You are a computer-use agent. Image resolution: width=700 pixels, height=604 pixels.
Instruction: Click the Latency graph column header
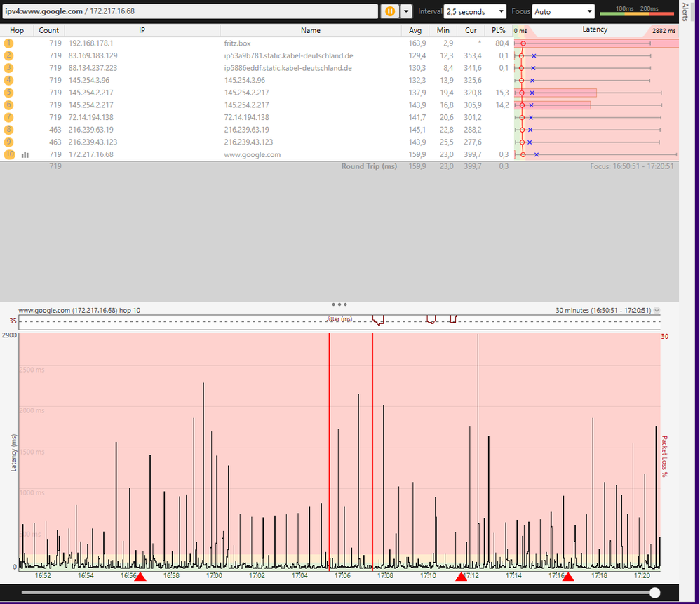(x=595, y=29)
